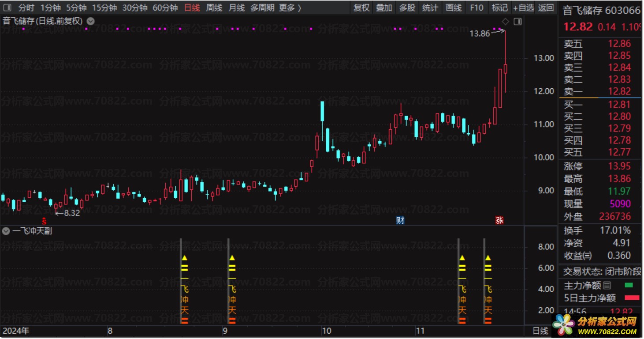This screenshot has width=644, height=339.
Task: Switch to 周线 weekly chart
Action: (214, 8)
